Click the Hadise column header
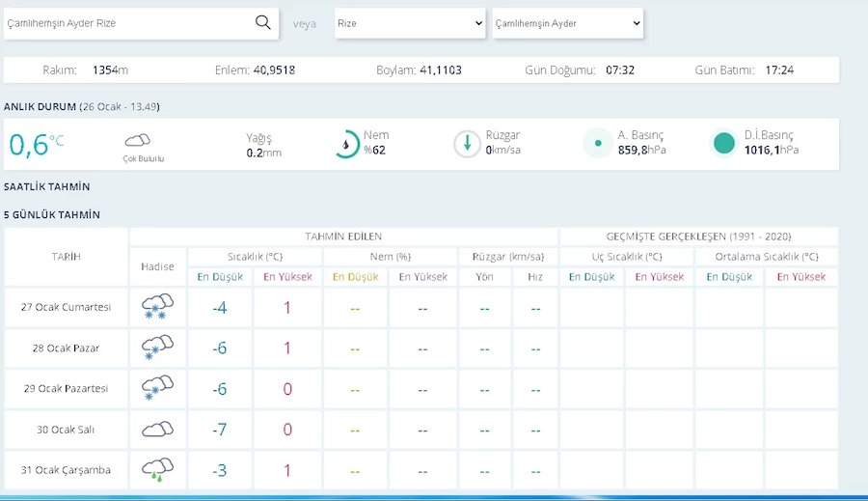The image size is (868, 501). [157, 266]
